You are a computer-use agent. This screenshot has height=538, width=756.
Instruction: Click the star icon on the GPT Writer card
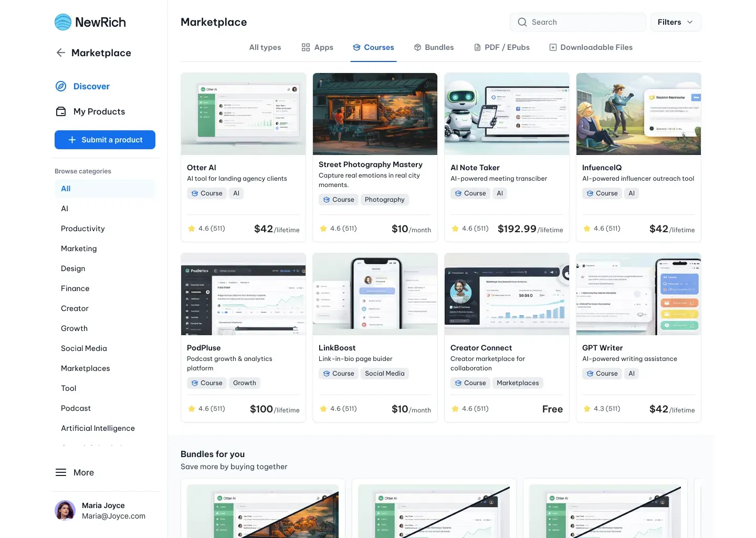point(587,409)
